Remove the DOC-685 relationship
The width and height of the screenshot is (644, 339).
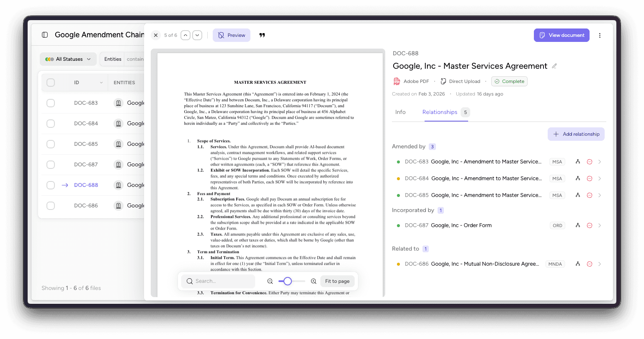[590, 195]
